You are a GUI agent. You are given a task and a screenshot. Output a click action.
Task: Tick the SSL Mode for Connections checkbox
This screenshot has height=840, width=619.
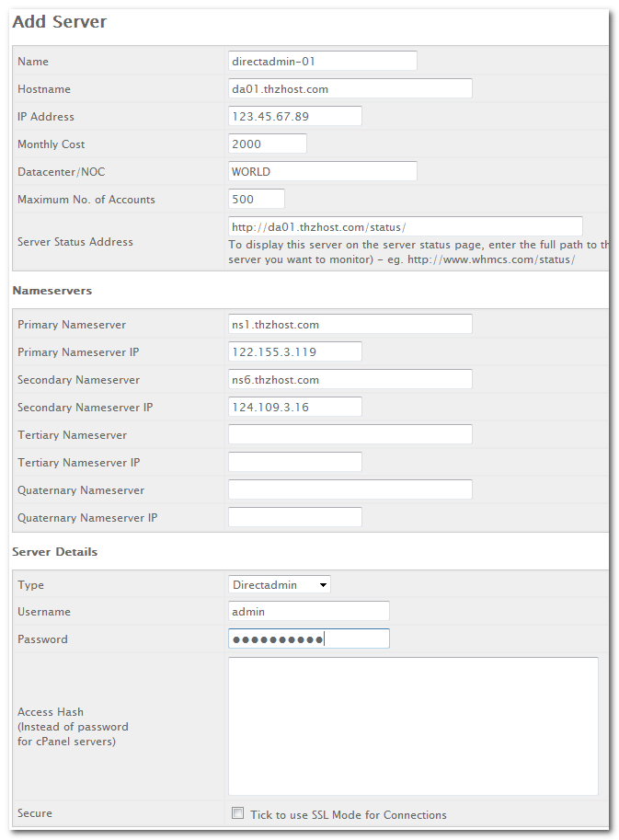pyautogui.click(x=238, y=813)
